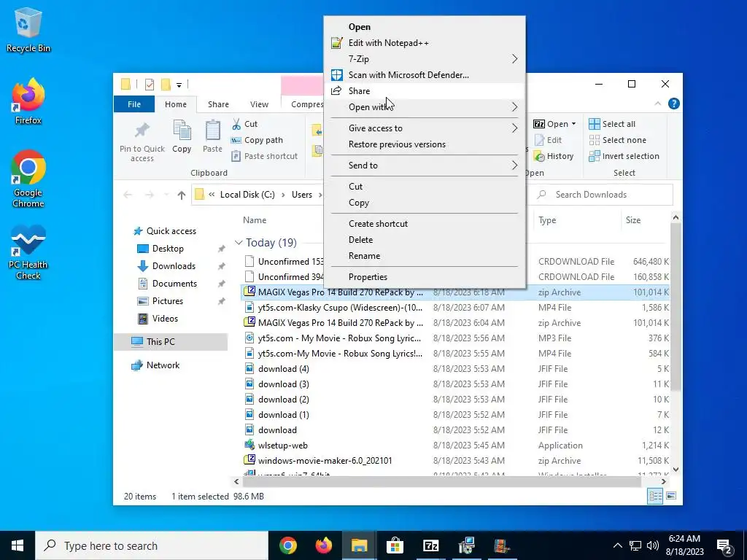This screenshot has height=560, width=747.
Task: Sort by the Name column header
Action: (x=255, y=220)
